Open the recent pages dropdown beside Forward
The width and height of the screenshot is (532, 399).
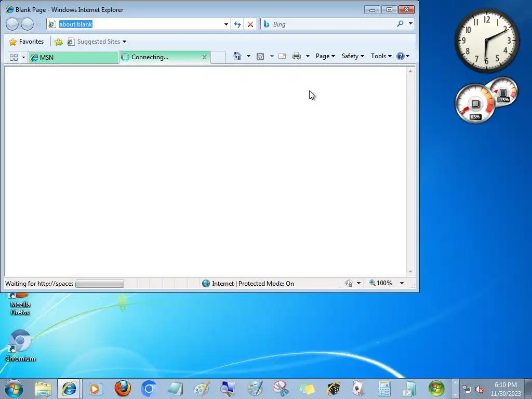(x=38, y=24)
